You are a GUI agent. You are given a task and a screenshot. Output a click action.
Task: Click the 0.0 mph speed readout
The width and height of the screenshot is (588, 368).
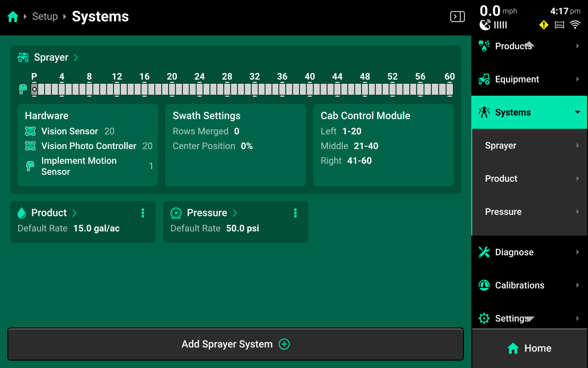point(498,11)
